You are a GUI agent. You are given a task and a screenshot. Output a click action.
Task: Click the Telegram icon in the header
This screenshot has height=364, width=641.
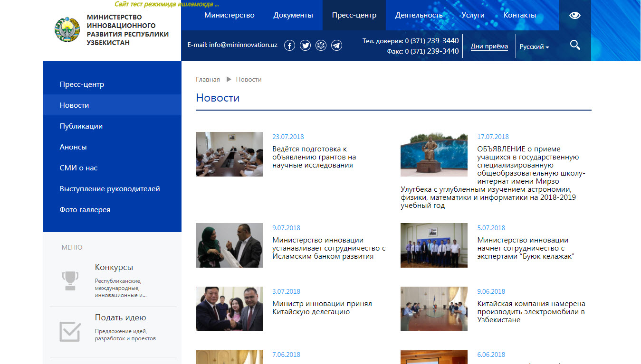(x=336, y=46)
